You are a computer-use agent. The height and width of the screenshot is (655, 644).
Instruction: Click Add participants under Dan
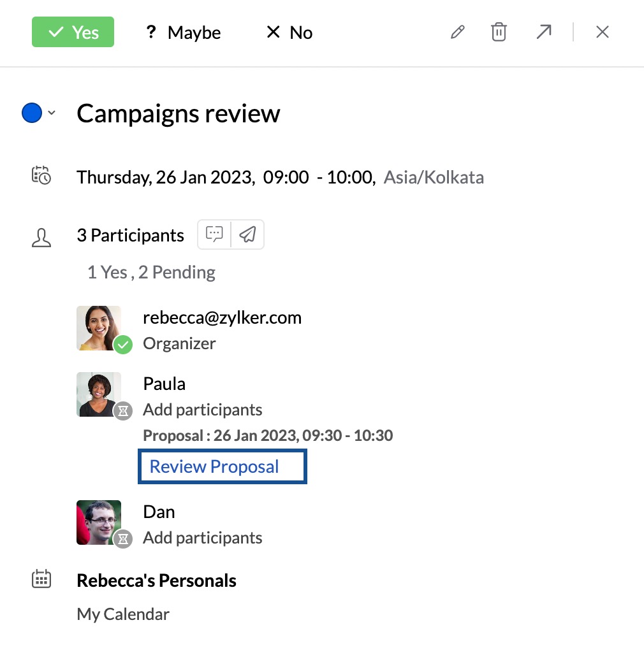[203, 538]
